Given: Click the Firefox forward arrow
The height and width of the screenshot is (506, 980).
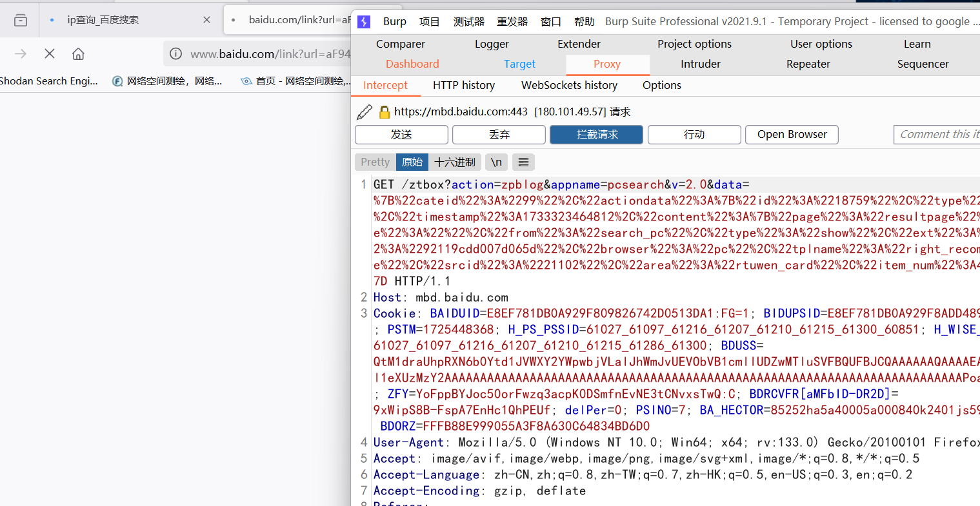Looking at the screenshot, I should (21, 54).
